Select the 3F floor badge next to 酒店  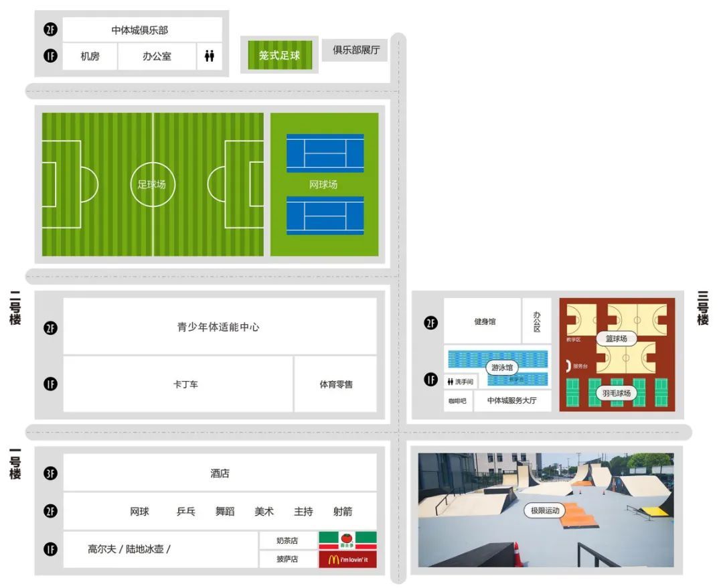click(51, 473)
